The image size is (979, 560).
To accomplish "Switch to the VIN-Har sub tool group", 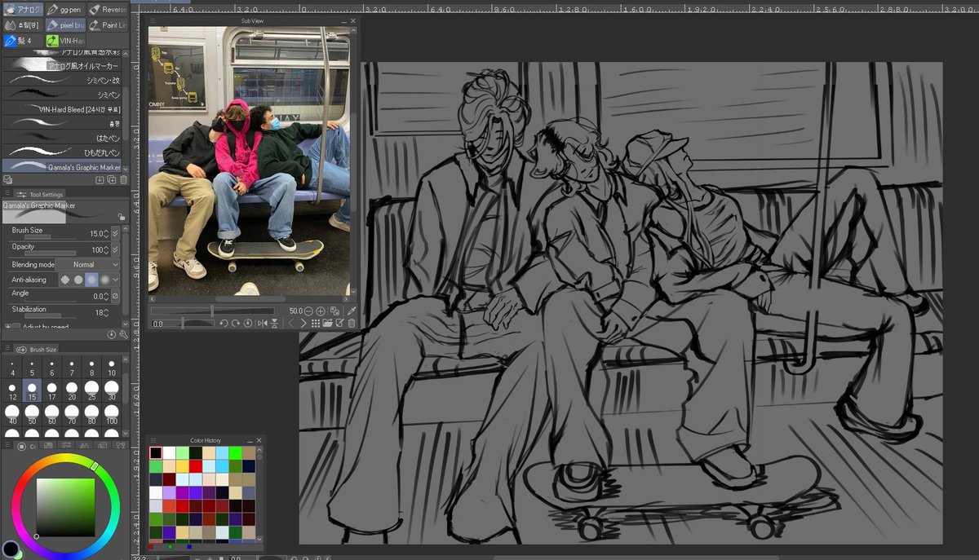I will [x=64, y=40].
